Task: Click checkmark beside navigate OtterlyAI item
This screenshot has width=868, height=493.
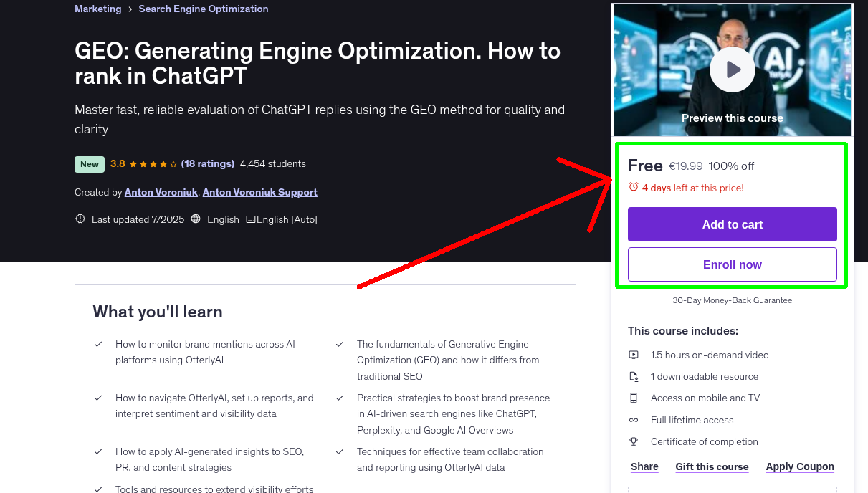Action: click(x=98, y=398)
